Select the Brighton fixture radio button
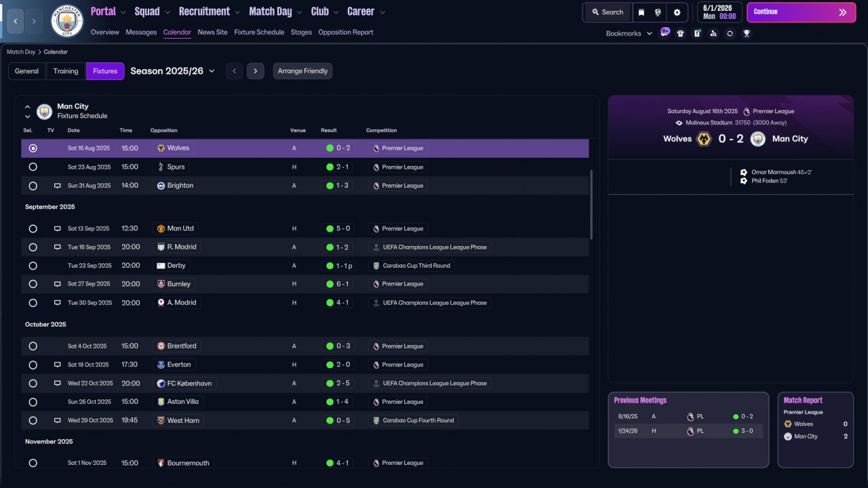This screenshot has width=868, height=488. tap(33, 186)
